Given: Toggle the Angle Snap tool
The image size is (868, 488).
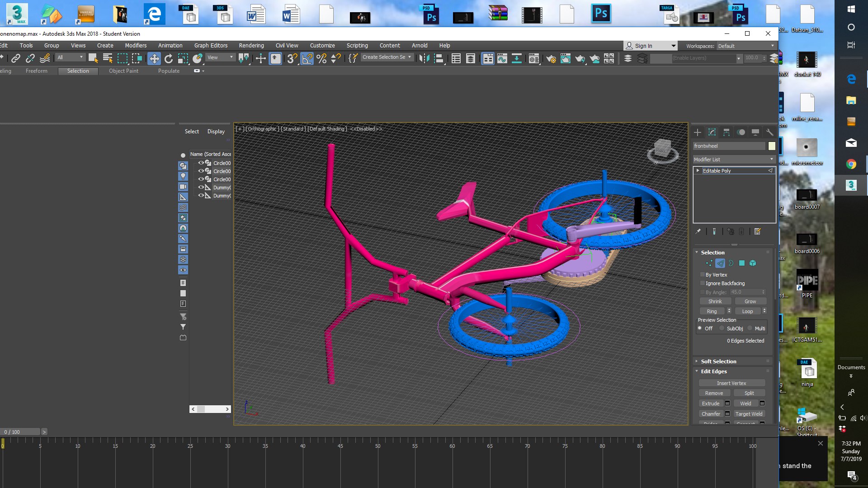Looking at the screenshot, I should (307, 58).
